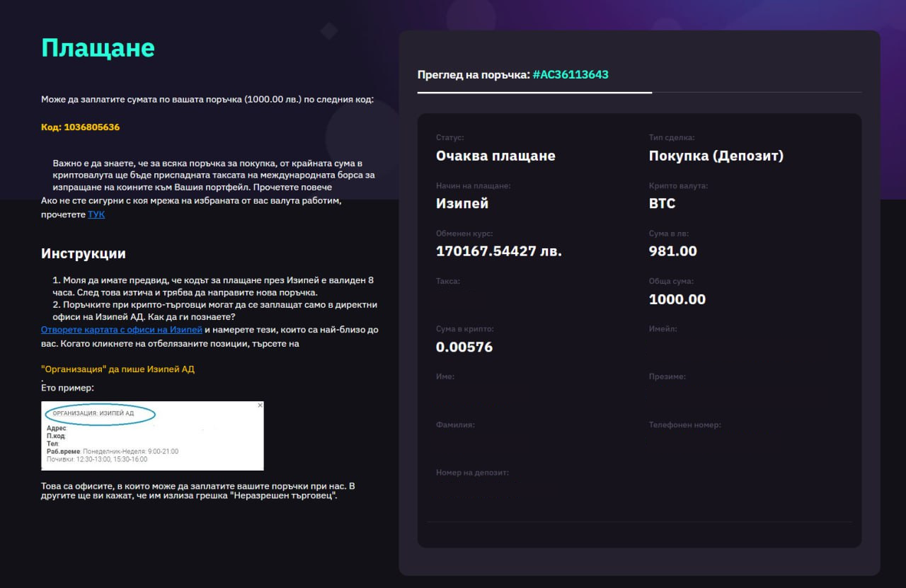Select the crypto amount 0.00576
This screenshot has height=588, width=906.
(x=464, y=347)
